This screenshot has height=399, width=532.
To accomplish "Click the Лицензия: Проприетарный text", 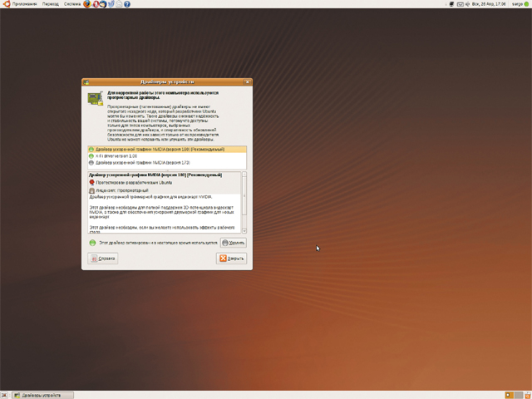I will 122,190.
